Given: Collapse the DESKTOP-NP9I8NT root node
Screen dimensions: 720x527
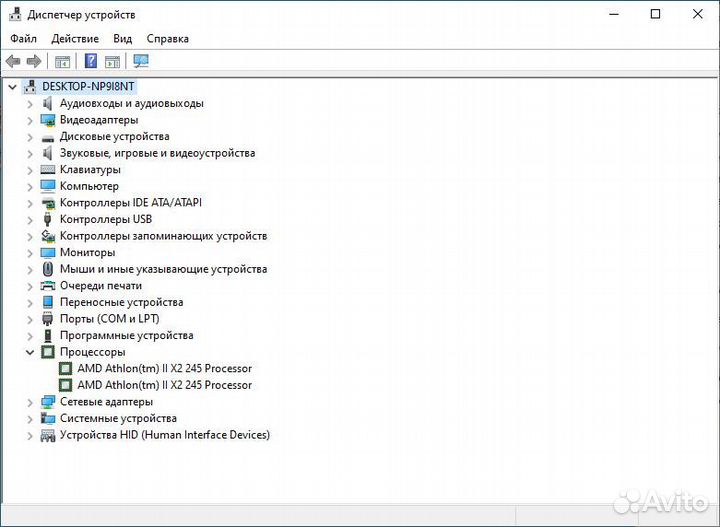Looking at the screenshot, I should coord(12,87).
